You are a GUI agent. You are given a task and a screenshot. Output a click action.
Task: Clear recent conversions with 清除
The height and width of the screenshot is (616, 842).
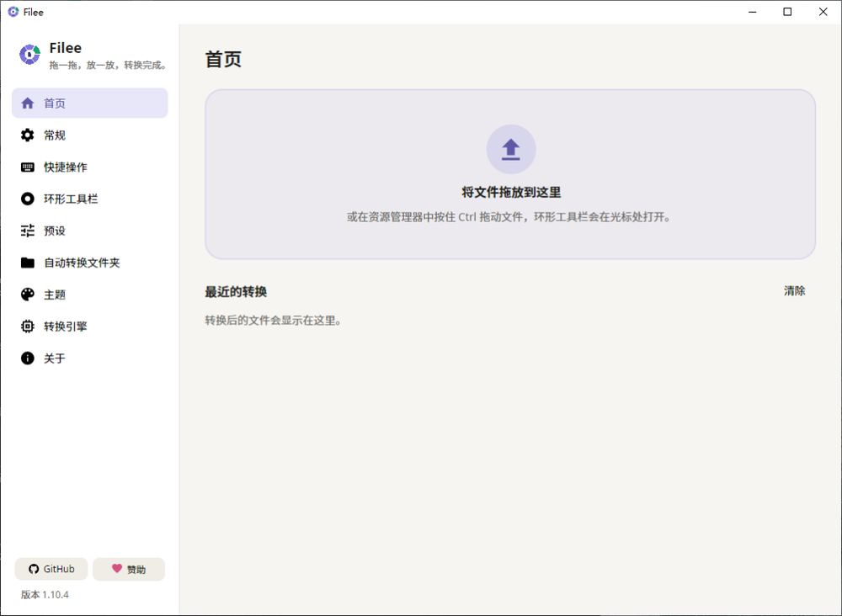tap(794, 291)
